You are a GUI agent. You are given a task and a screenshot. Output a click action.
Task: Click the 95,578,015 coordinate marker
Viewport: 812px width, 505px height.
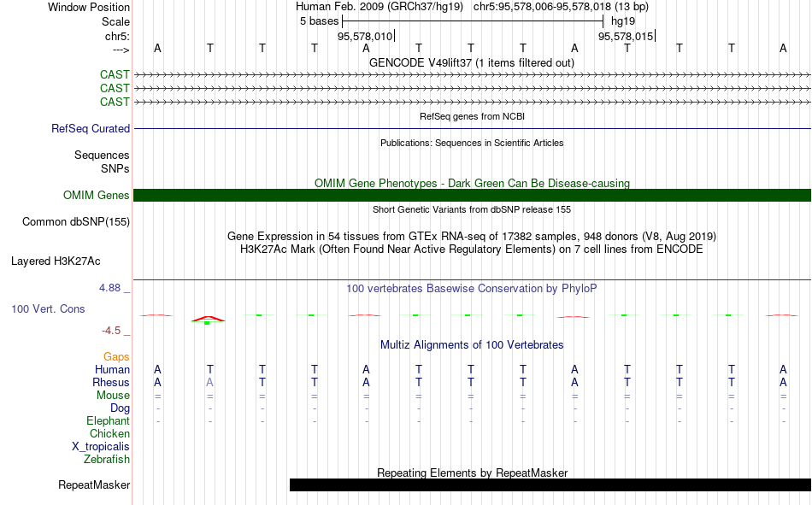tap(626, 36)
